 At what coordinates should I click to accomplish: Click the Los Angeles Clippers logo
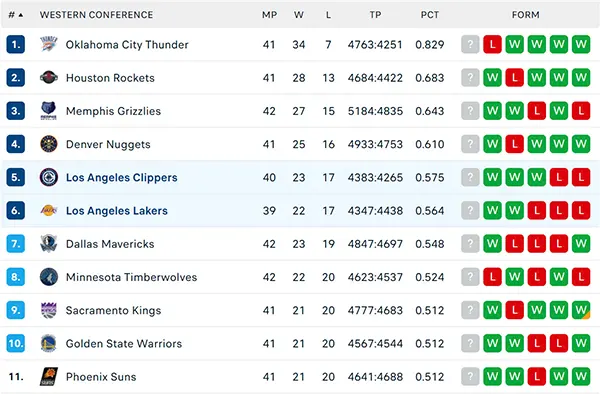(49, 177)
